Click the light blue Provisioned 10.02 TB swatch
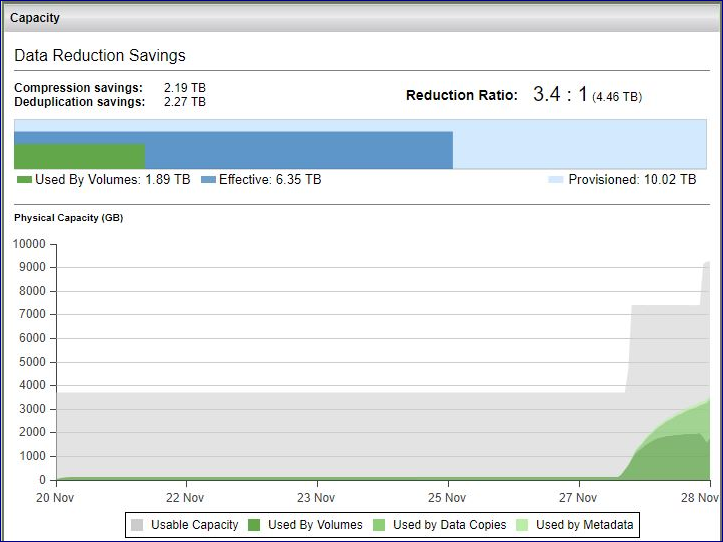The image size is (723, 542). (x=556, y=180)
